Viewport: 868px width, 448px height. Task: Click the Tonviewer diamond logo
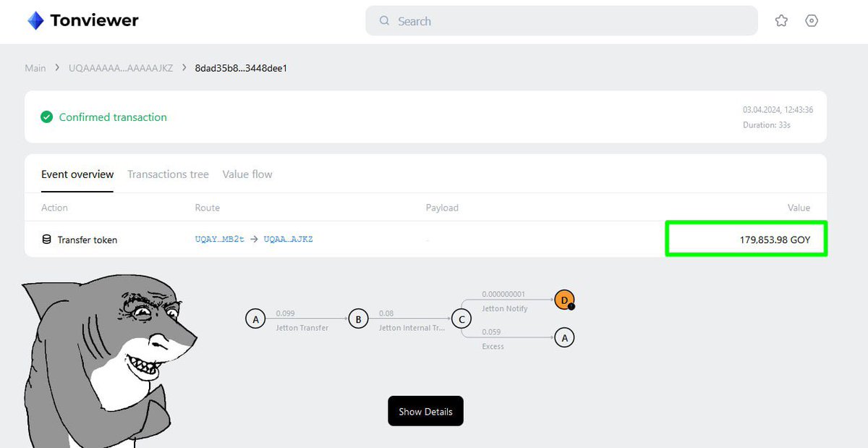pyautogui.click(x=35, y=21)
